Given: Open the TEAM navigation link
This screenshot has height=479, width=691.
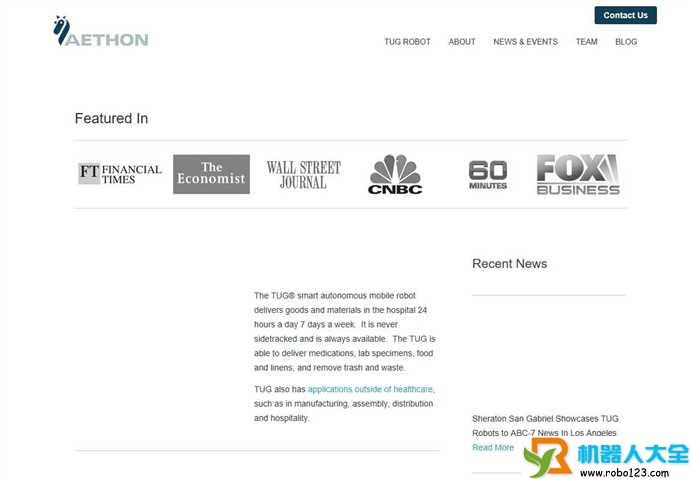Looking at the screenshot, I should [x=587, y=42].
